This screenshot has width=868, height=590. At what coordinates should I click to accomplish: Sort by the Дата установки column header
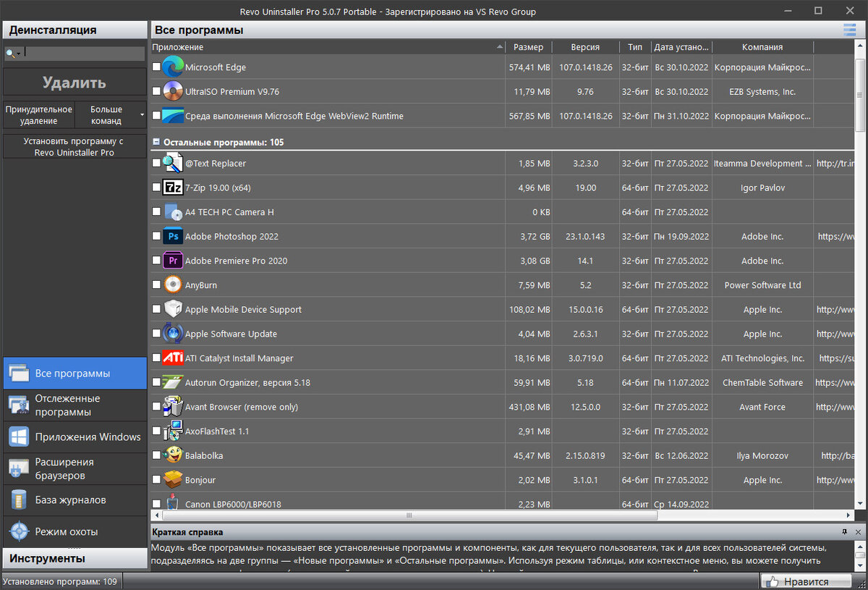(681, 47)
